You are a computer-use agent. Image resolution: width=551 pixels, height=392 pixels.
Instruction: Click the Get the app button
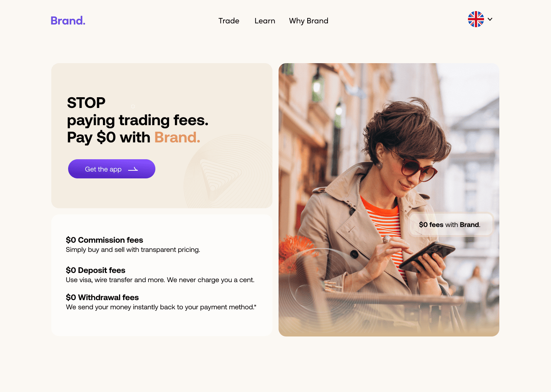click(x=112, y=169)
